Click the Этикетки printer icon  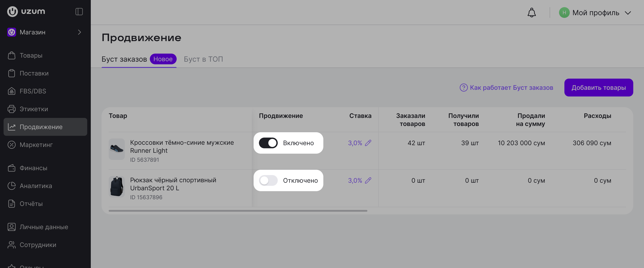(x=11, y=109)
